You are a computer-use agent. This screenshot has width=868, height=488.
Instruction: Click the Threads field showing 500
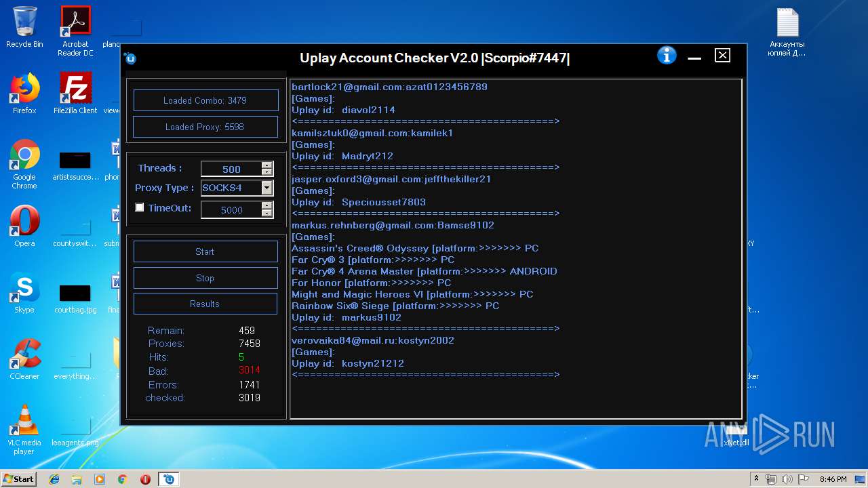coord(231,169)
